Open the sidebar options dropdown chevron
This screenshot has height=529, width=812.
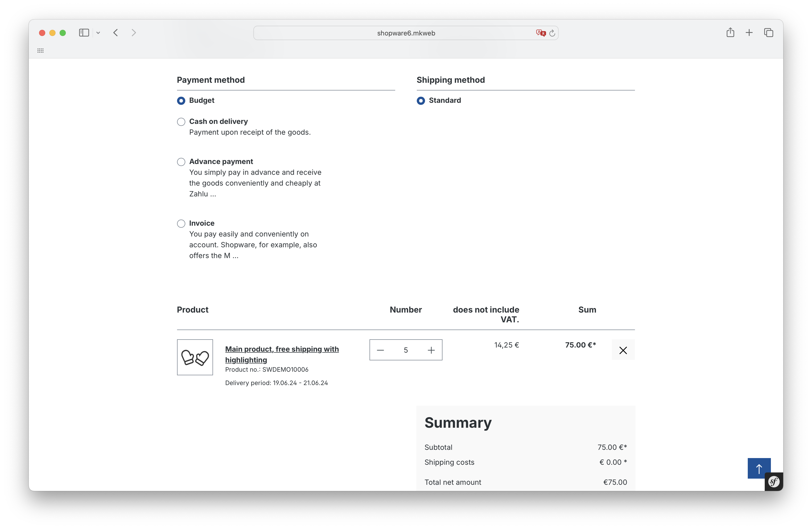pos(98,33)
